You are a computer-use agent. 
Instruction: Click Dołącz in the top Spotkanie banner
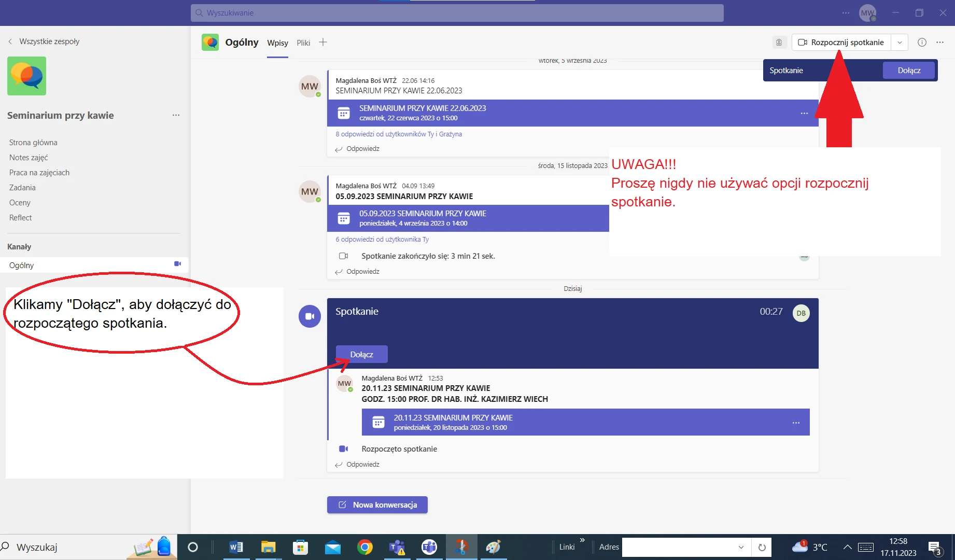point(909,71)
